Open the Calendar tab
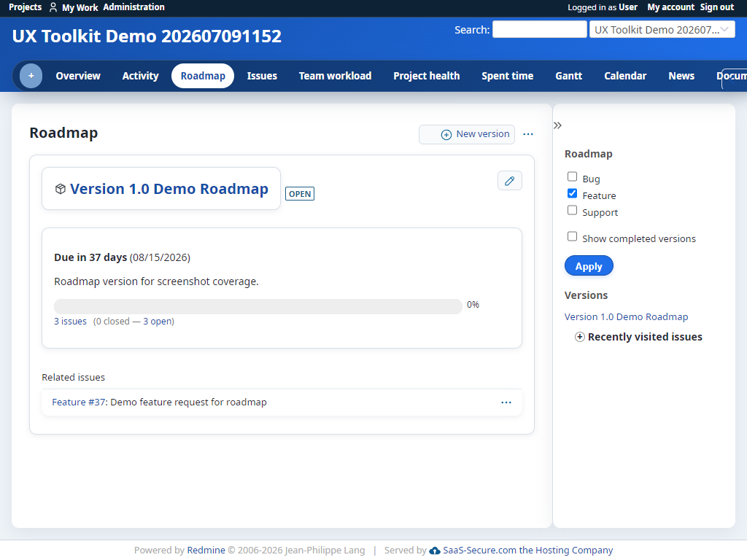Viewport: 747px width, 560px height. 625,76
